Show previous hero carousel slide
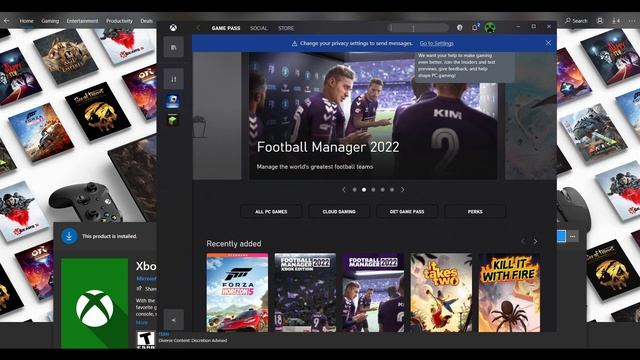 (x=344, y=189)
